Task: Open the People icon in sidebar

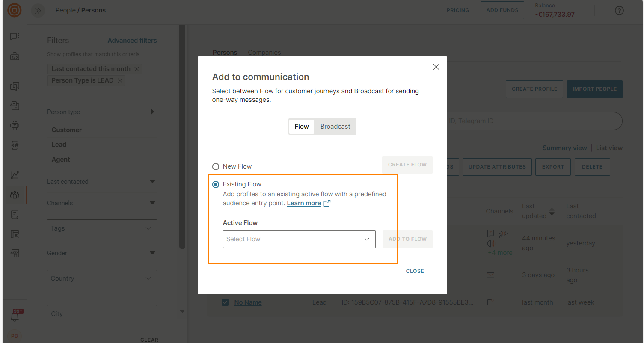Action: tap(15, 195)
